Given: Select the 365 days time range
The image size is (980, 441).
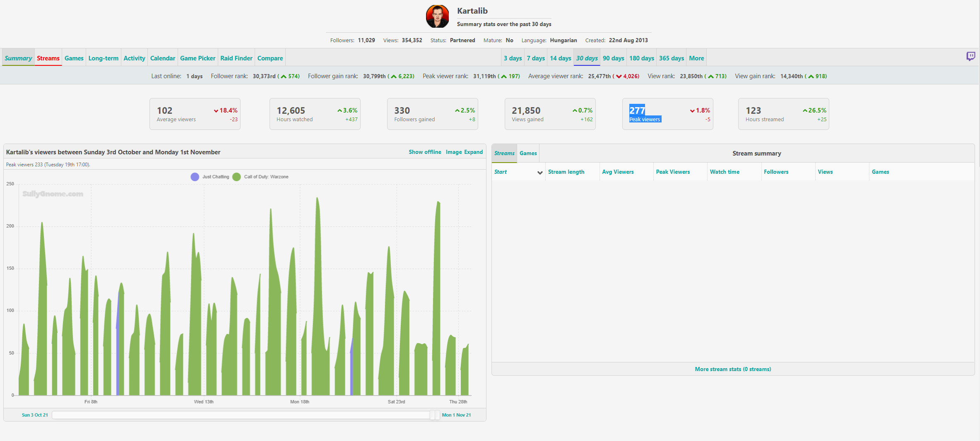Looking at the screenshot, I should [x=671, y=58].
